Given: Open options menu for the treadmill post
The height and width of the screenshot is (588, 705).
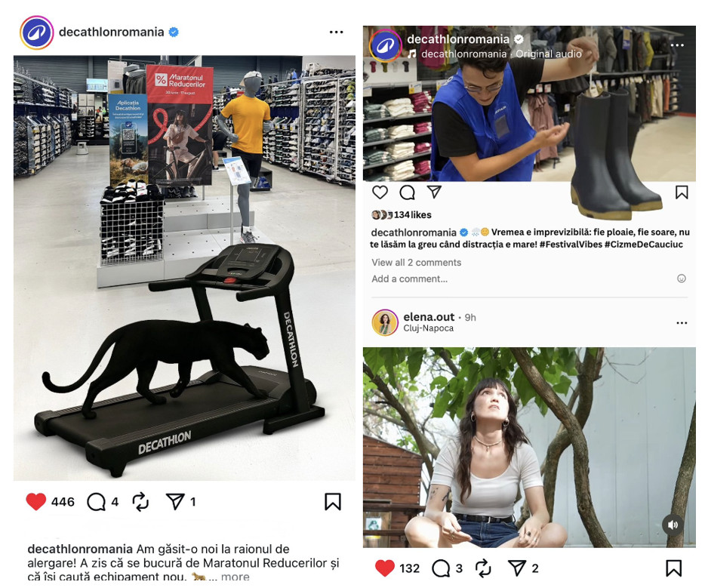Looking at the screenshot, I should click(x=337, y=32).
